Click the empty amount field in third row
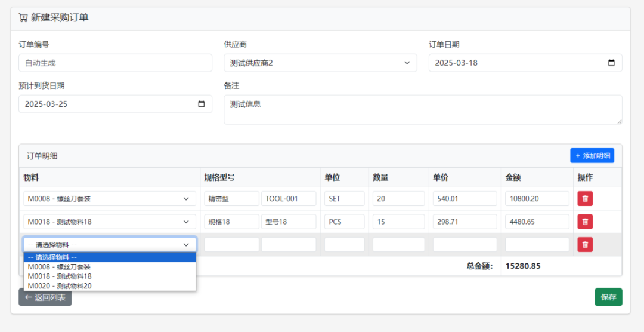 click(537, 245)
